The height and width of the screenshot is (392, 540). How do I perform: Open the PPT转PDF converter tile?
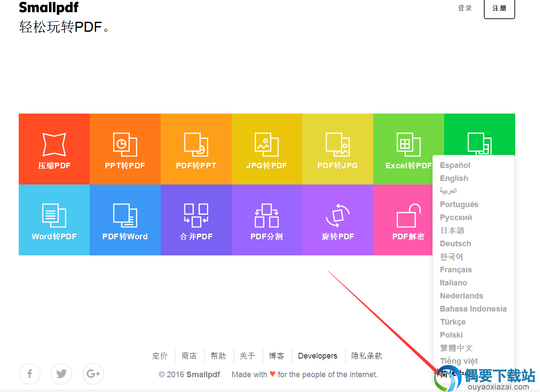click(x=125, y=149)
